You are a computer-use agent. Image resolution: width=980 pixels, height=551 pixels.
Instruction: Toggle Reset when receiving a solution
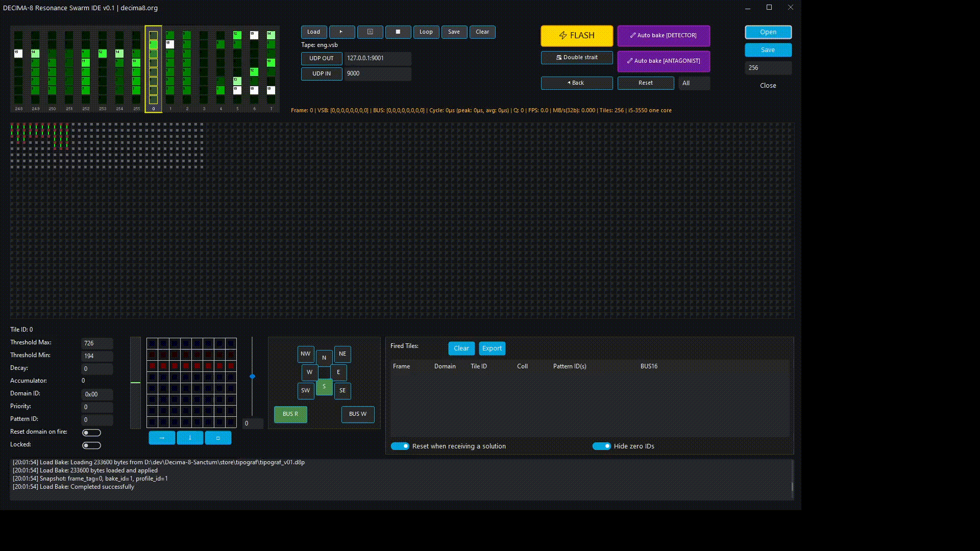tap(400, 446)
